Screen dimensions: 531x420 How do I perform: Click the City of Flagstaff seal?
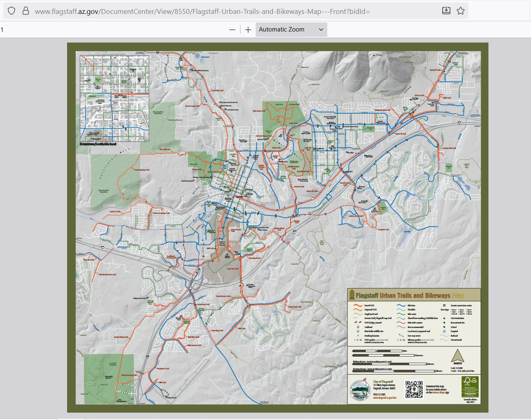tap(360, 389)
